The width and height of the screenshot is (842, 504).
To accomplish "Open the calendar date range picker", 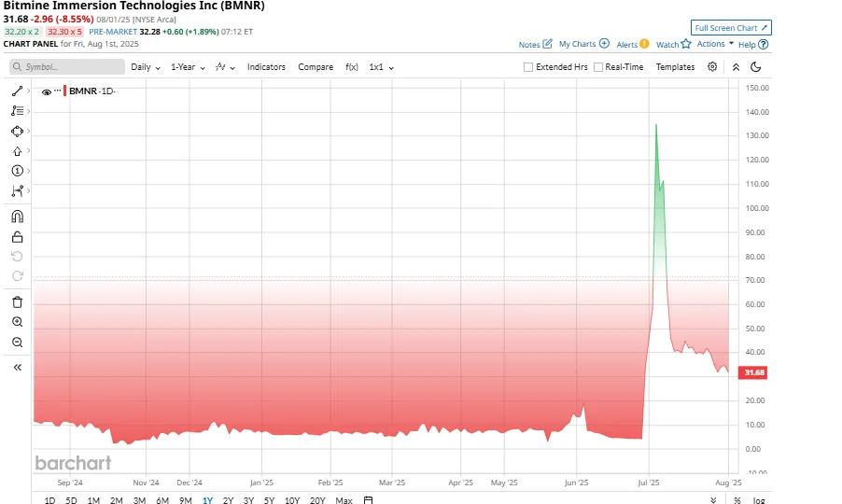I will click(368, 499).
